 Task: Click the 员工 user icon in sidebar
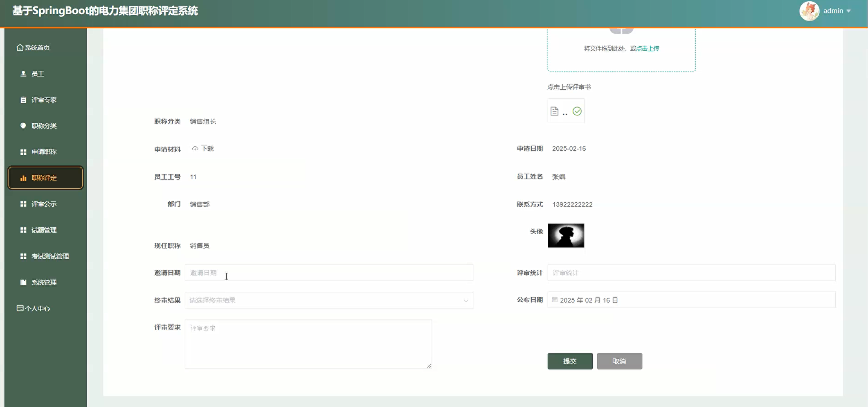point(22,74)
